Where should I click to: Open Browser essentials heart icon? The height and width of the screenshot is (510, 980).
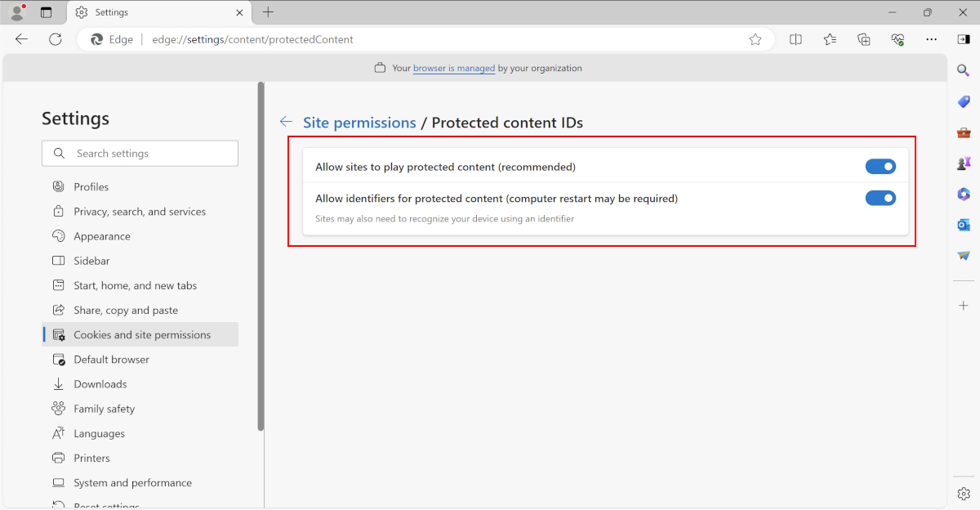(x=898, y=39)
